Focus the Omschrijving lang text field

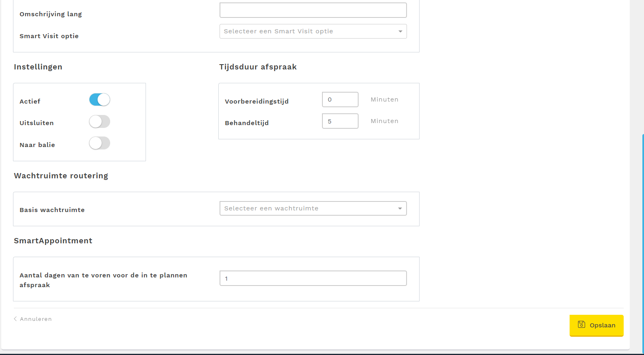click(x=313, y=10)
